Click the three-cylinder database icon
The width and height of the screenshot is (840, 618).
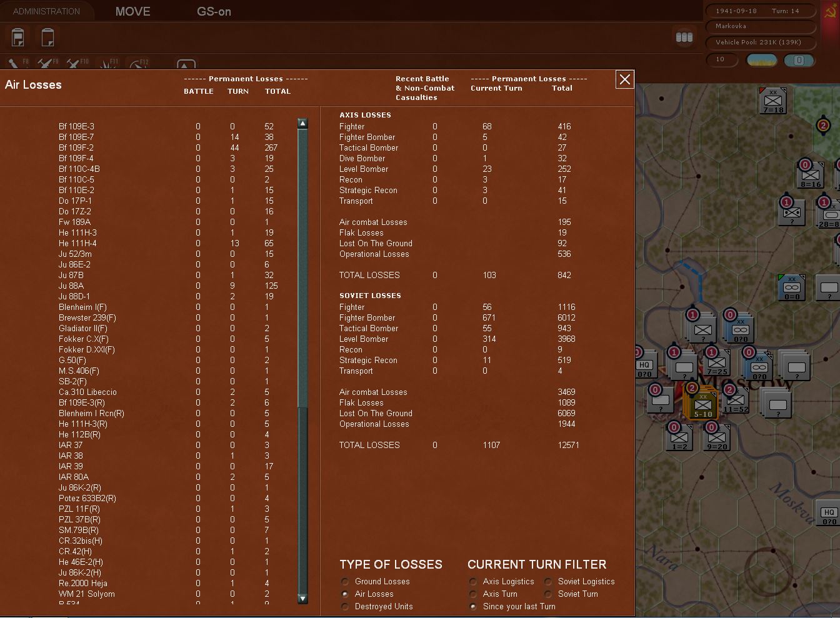(684, 37)
